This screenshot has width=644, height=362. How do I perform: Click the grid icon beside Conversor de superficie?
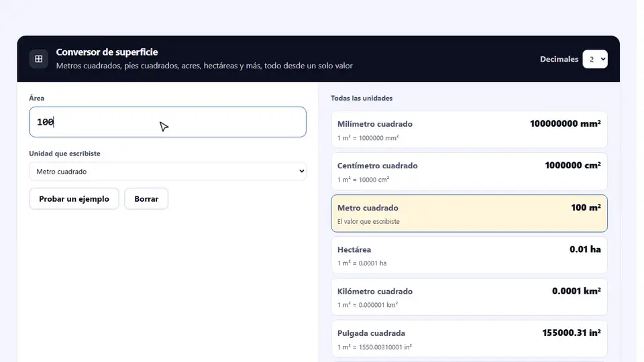coord(39,59)
